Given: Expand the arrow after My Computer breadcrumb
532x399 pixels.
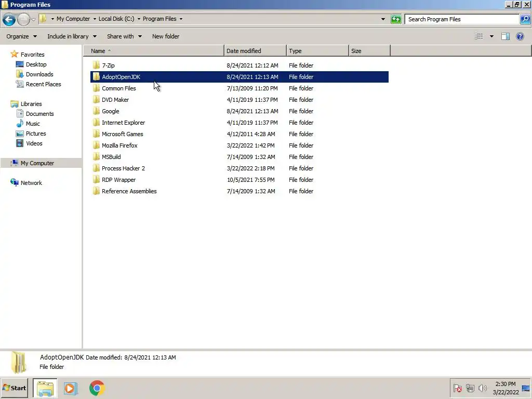Looking at the screenshot, I should (95, 19).
